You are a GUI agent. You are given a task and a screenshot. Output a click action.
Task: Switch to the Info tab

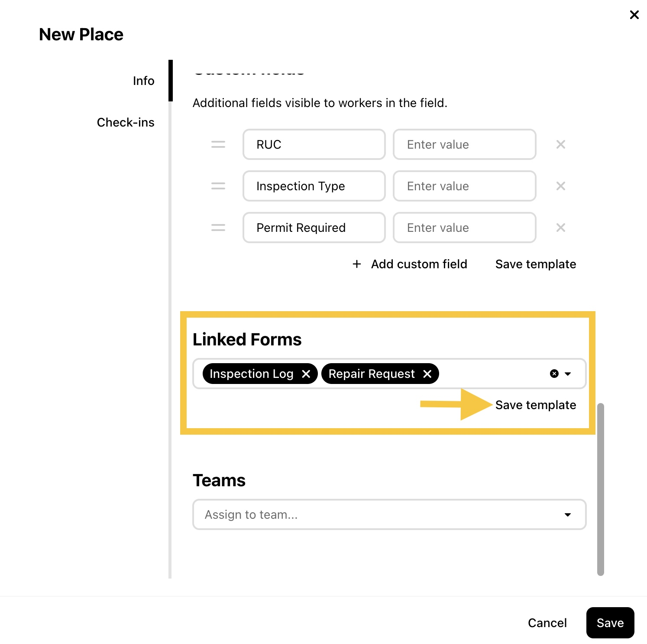[143, 81]
